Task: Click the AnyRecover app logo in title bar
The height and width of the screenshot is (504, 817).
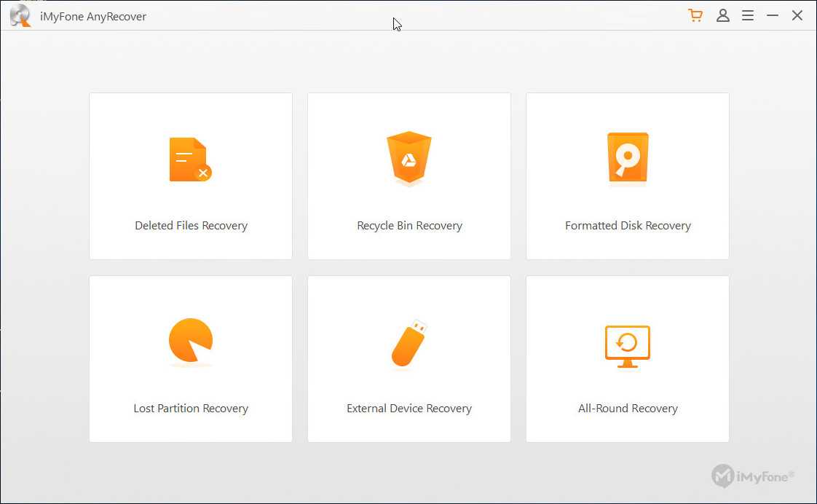Action: coord(20,15)
